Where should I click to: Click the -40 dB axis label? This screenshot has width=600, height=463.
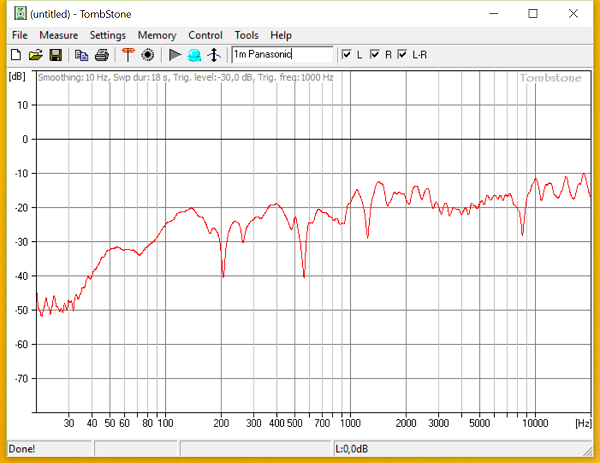[x=22, y=276]
